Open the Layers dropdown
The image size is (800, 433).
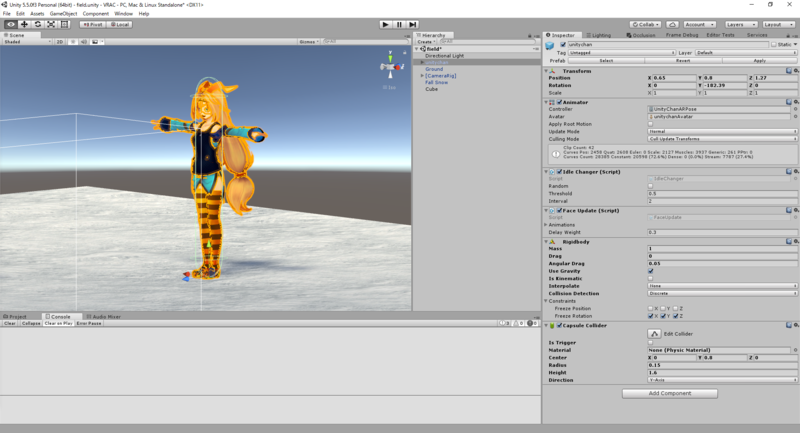coord(740,24)
